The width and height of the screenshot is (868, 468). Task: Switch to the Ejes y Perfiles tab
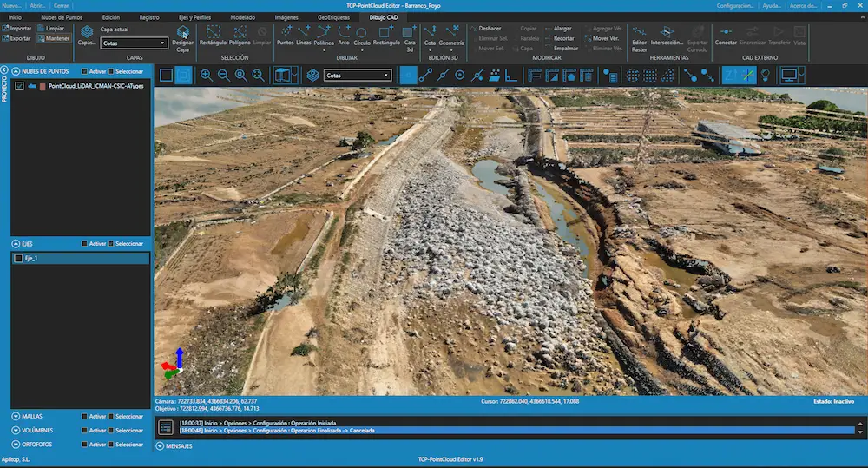point(194,17)
